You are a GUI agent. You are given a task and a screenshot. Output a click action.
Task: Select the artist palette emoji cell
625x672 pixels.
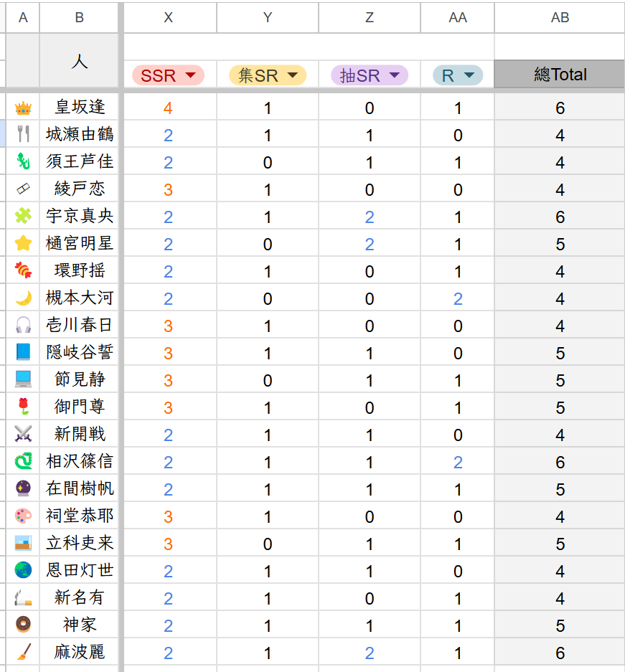coord(23,516)
